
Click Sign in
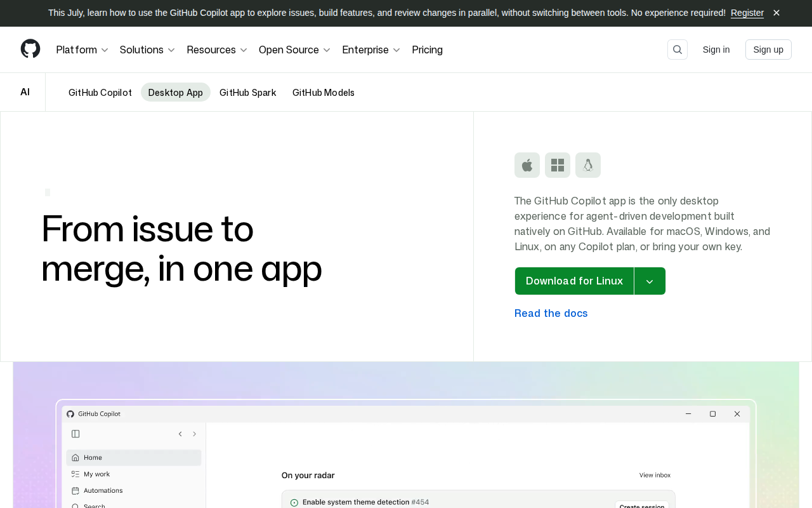pos(716,50)
